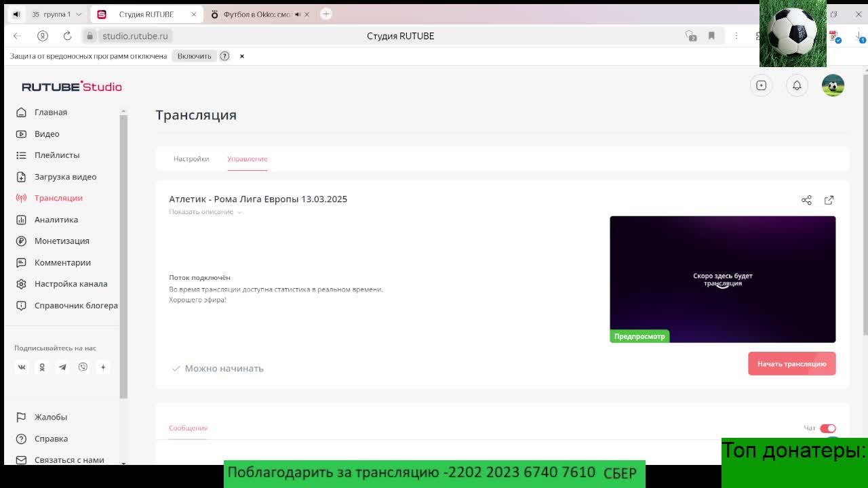Viewport: 868px width, 488px height.
Task: Click the muted speaker icon in tab strip
Action: click(x=16, y=14)
